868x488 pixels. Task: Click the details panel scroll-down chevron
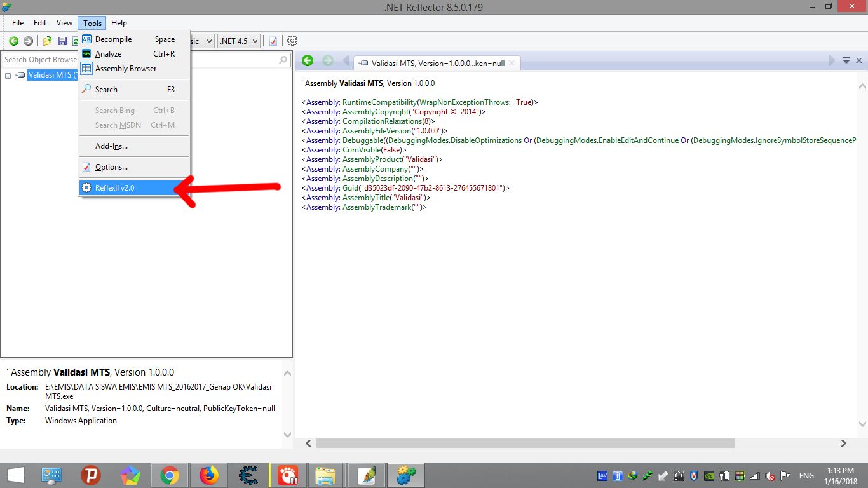(287, 435)
